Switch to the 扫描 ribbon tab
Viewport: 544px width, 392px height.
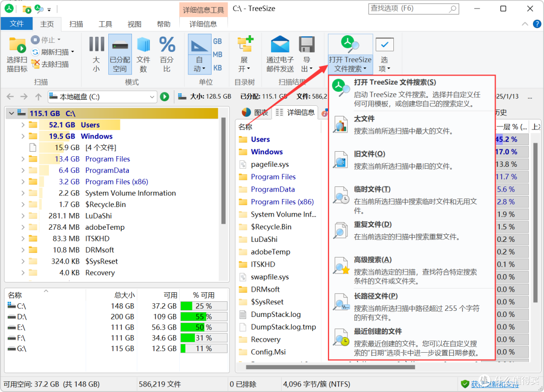[76, 24]
